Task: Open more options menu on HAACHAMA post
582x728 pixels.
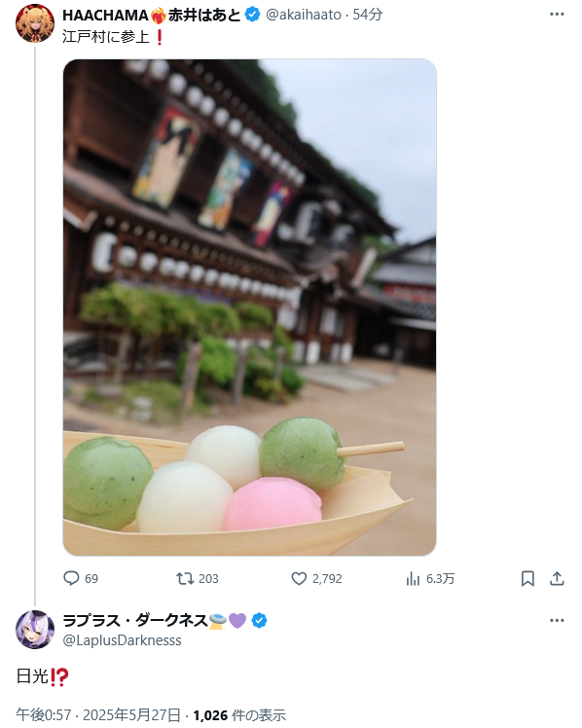Action: pos(557,15)
